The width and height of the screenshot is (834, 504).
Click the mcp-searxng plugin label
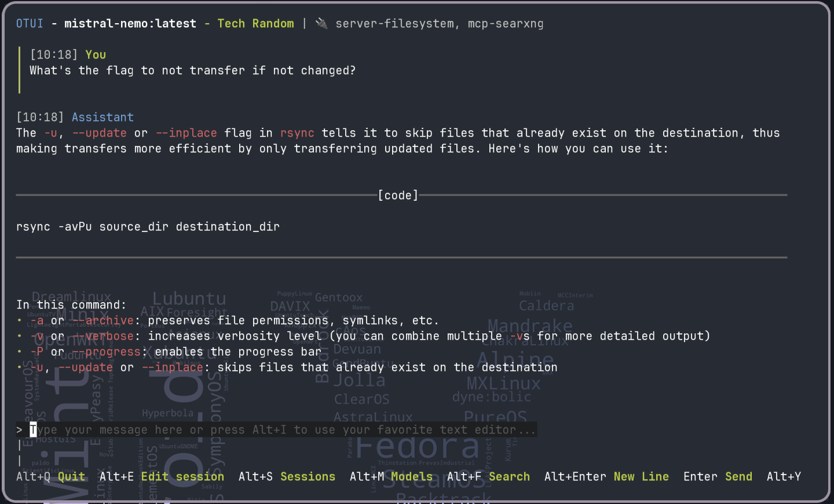point(506,24)
